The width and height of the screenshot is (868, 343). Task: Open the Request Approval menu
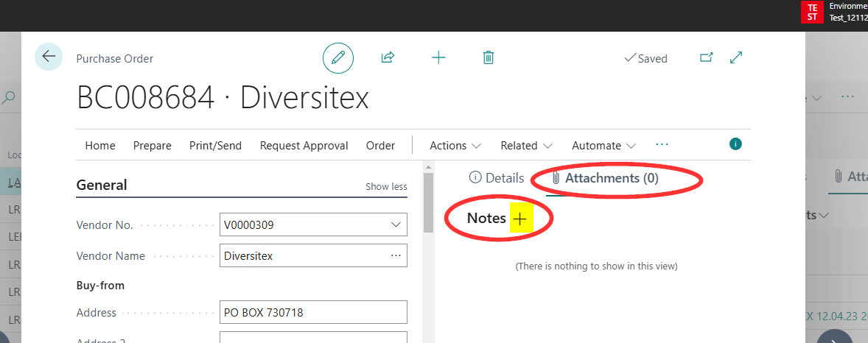coord(304,146)
